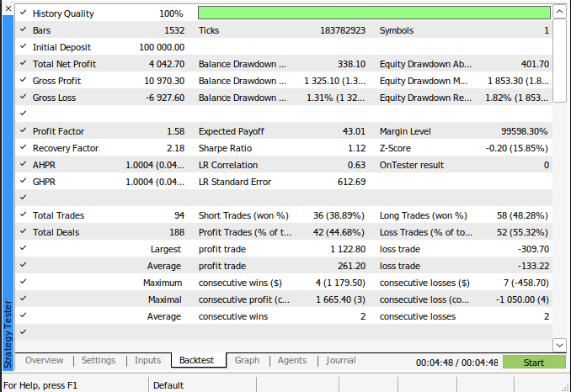571x392 pixels.
Task: Click the Short Trades (won %) label
Action: pos(243,215)
